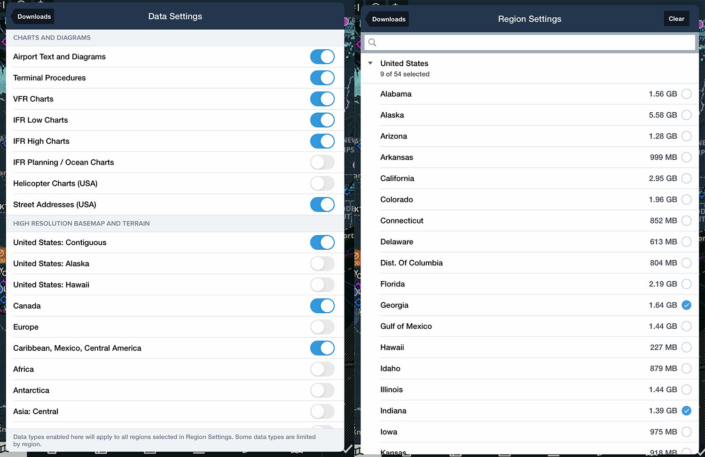Select the Hawaii region row
Image resolution: width=705 pixels, height=457 pixels.
[x=530, y=347]
